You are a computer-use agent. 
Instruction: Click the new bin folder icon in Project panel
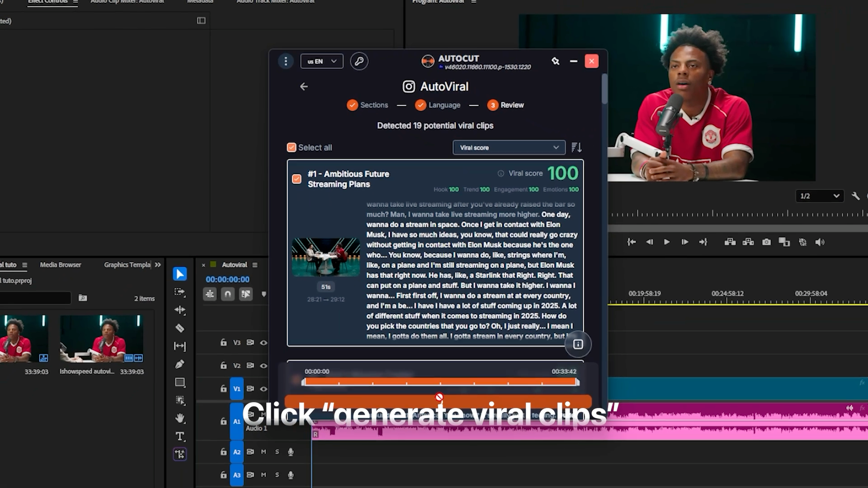coord(83,298)
